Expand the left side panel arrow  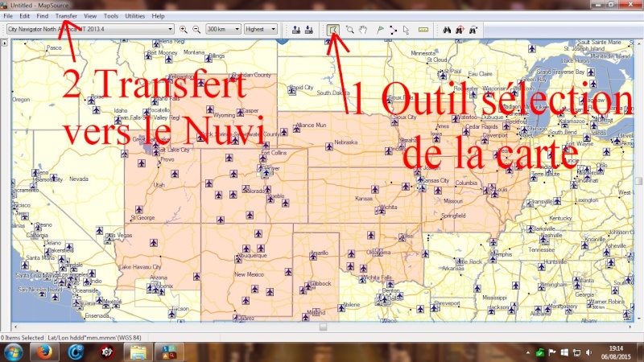(x=5, y=43)
